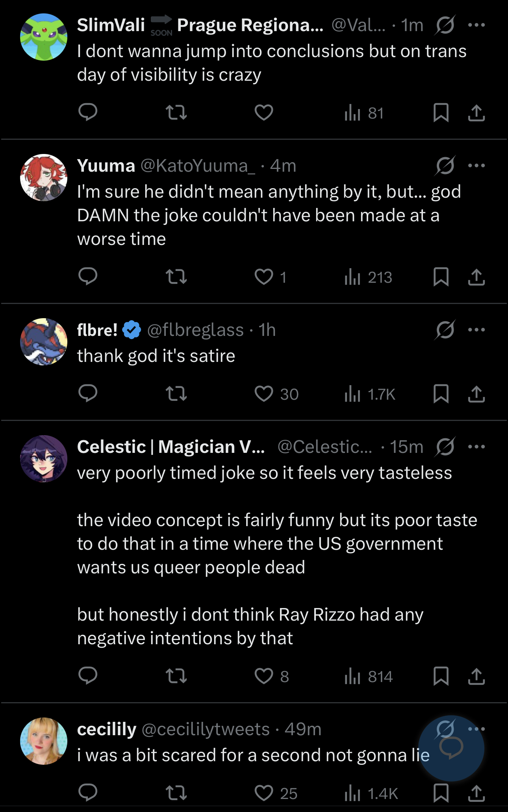The image size is (508, 812).
Task: Repost Yuuma's tweet
Action: pyautogui.click(x=176, y=277)
